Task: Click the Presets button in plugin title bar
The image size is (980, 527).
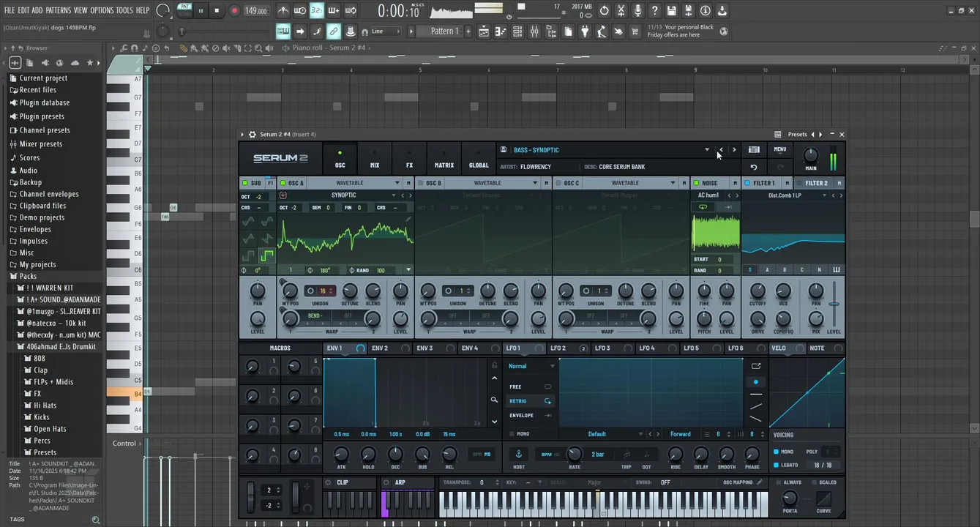Action: [797, 135]
